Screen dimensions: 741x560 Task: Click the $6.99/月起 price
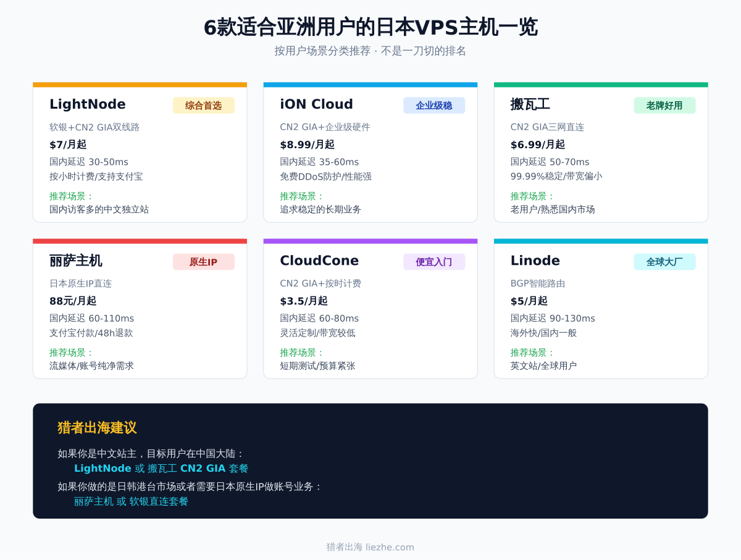coord(537,144)
